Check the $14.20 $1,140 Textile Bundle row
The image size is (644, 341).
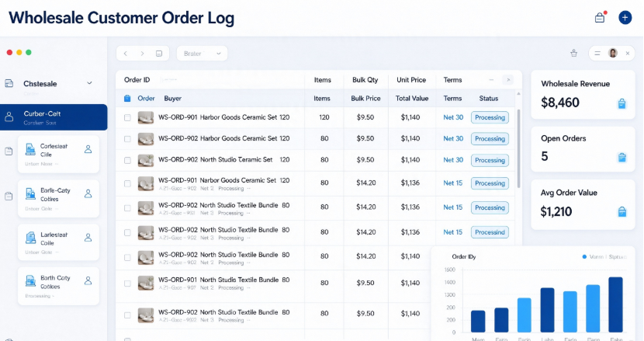127,258
